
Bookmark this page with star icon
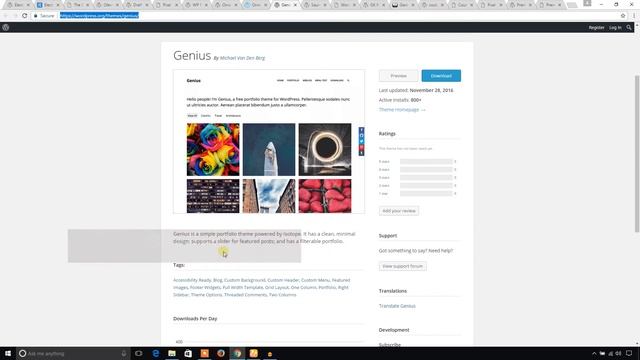[623, 16]
